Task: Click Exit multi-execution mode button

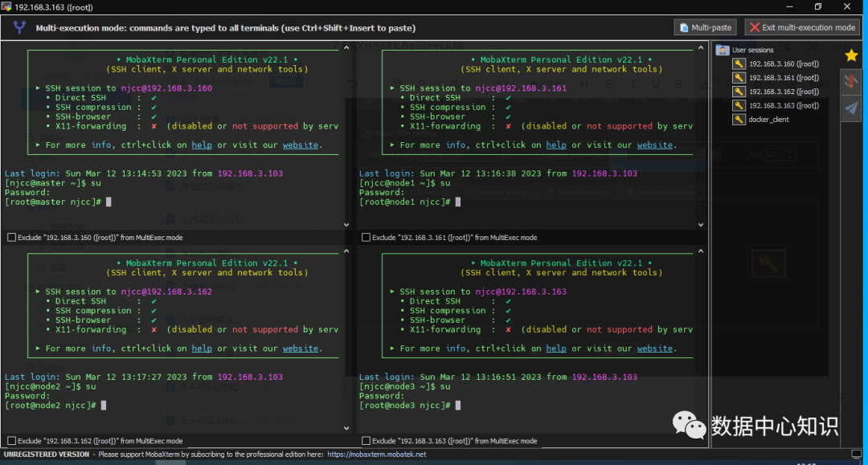Action: point(802,27)
